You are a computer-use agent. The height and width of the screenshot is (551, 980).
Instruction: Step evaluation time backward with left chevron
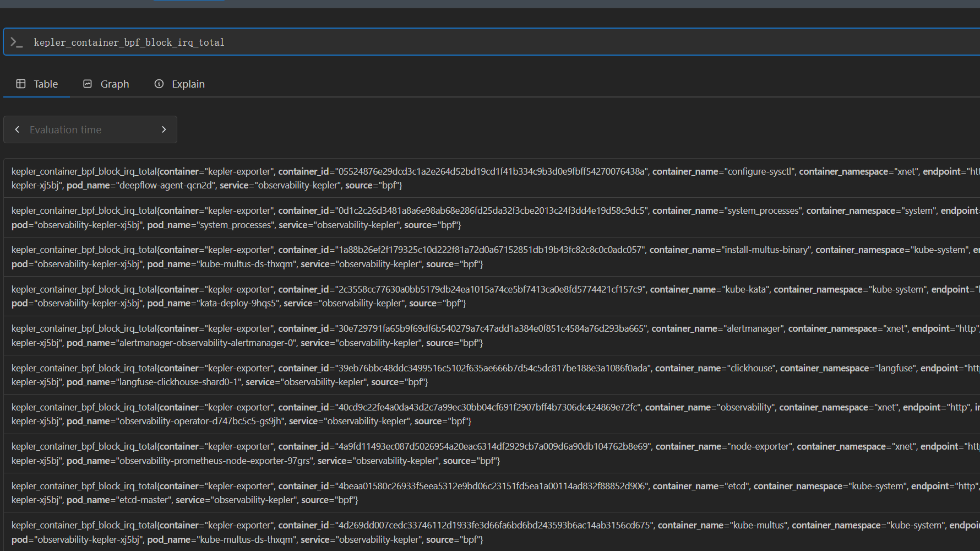coord(17,129)
